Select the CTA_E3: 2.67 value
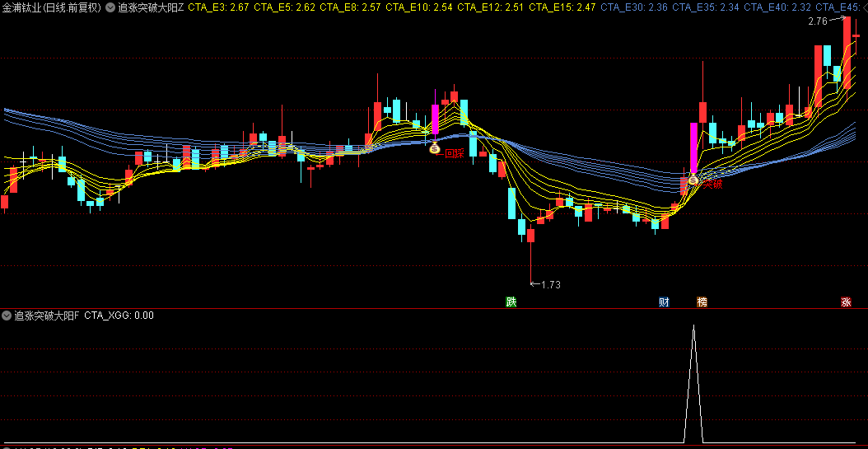 pyautogui.click(x=219, y=7)
